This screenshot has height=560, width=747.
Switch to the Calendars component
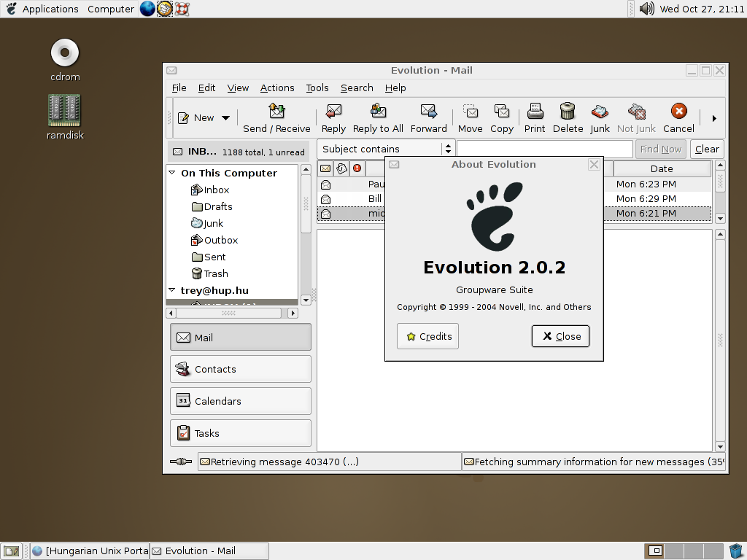pyautogui.click(x=241, y=401)
